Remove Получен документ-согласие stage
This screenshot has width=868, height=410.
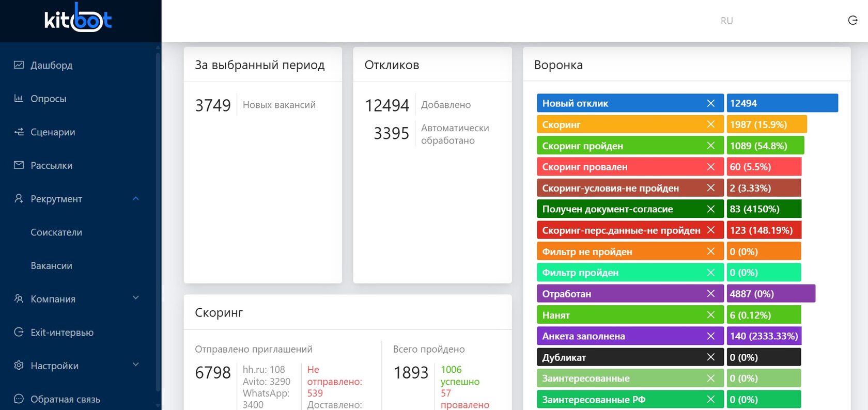[x=711, y=209]
